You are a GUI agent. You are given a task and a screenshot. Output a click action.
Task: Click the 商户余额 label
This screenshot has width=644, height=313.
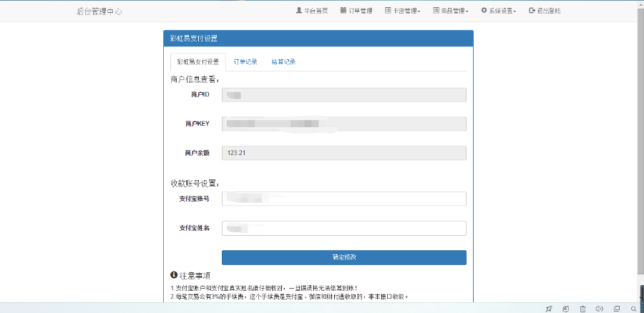pos(197,153)
